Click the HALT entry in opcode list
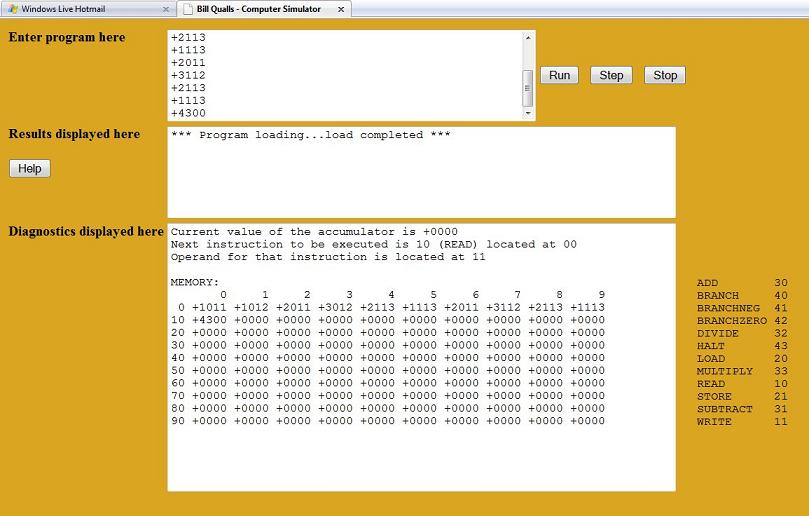Viewport: 809px width, 516px height. [710, 346]
